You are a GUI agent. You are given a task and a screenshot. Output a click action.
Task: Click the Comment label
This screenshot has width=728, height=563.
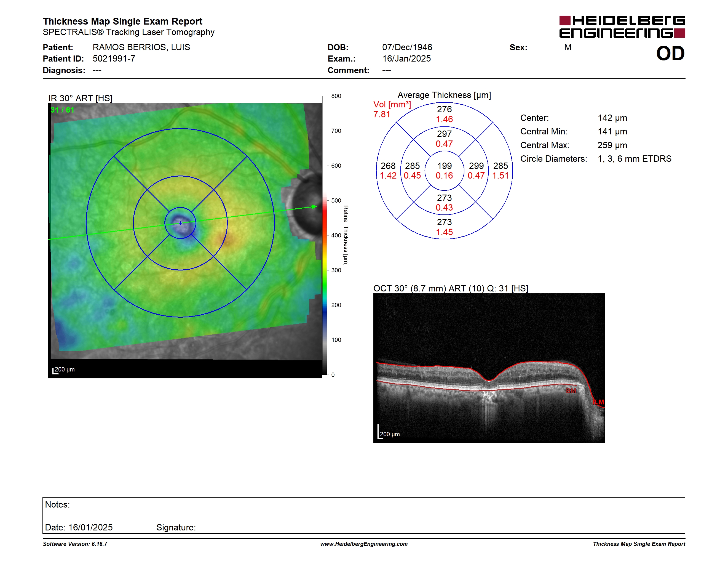(x=348, y=70)
